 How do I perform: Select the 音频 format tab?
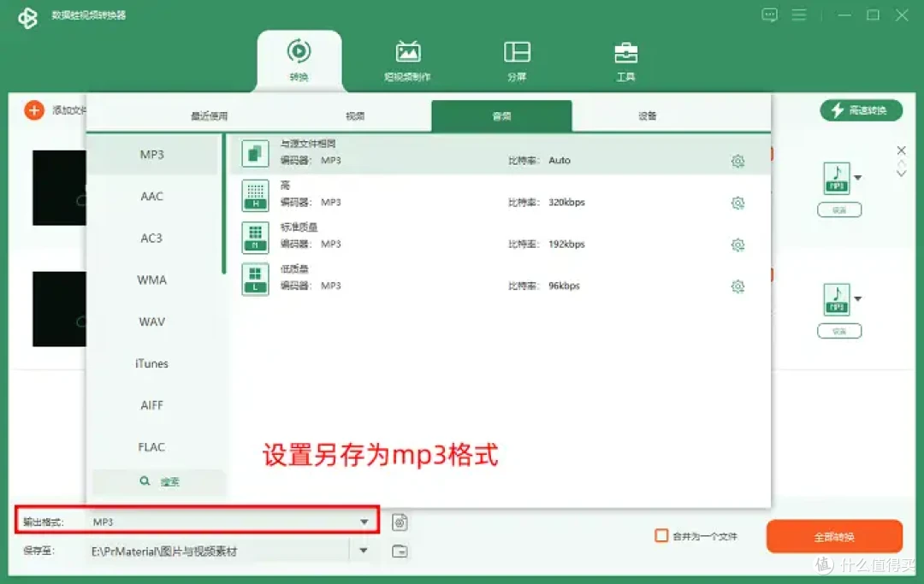(x=501, y=116)
